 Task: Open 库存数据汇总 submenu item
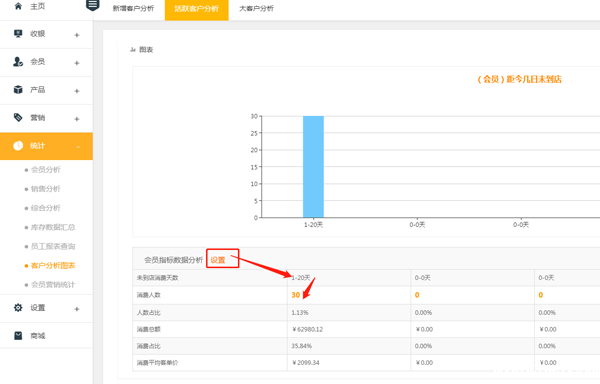click(x=53, y=227)
